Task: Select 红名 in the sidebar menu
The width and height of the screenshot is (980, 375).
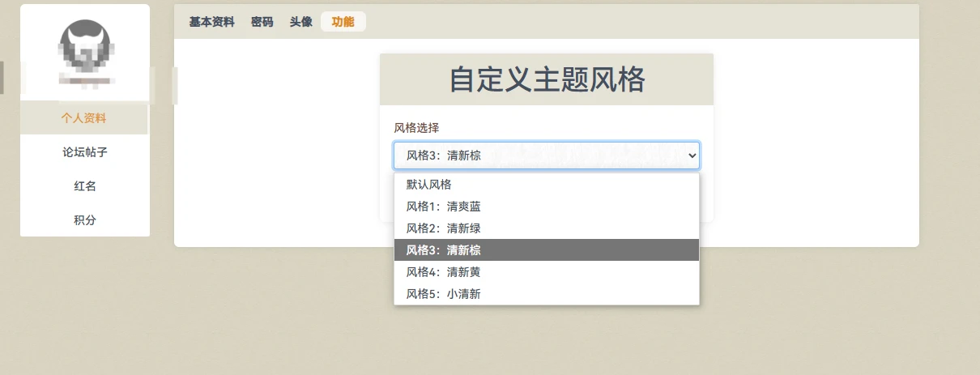Action: pyautogui.click(x=84, y=186)
